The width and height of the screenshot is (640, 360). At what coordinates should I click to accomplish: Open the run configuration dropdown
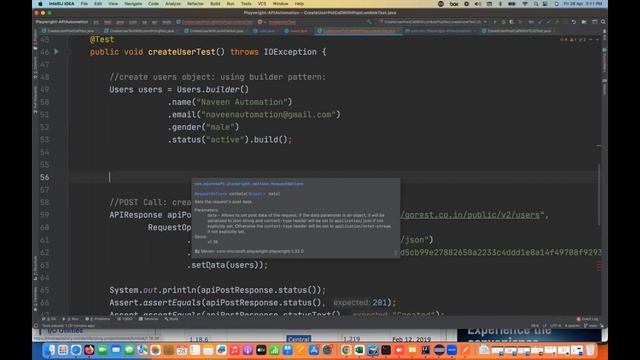pyautogui.click(x=433, y=22)
